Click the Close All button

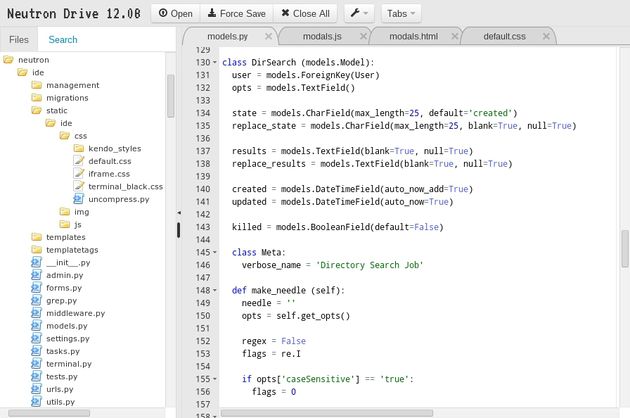[x=305, y=13]
